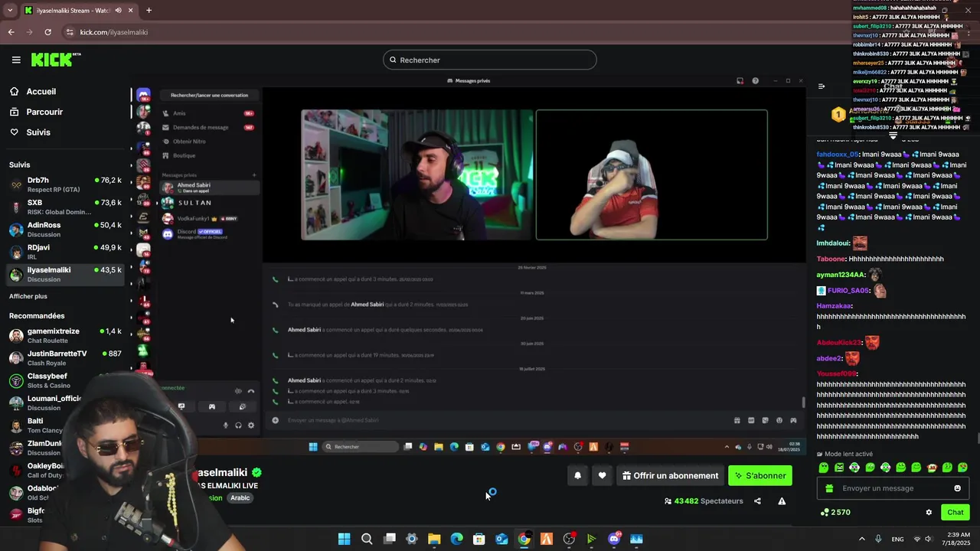980x551 pixels.
Task: Open chat settings gear icon
Action: 929,513
